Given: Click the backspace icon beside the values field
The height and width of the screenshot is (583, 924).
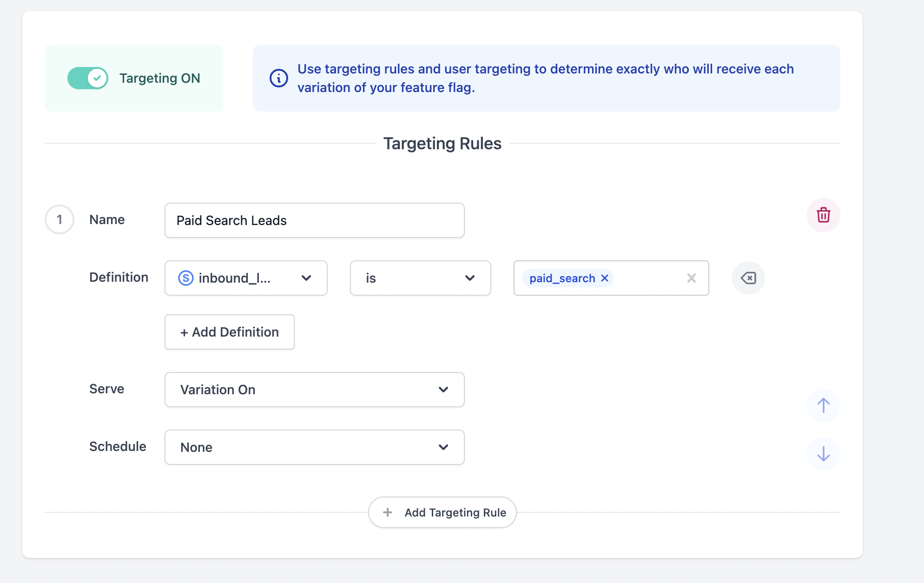Looking at the screenshot, I should pyautogui.click(x=748, y=278).
